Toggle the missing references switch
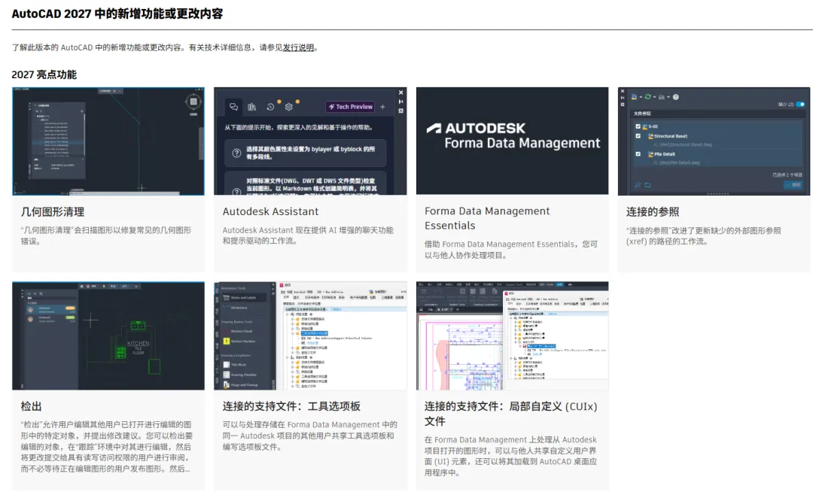Viewport: 813px width, 504px height. coord(800,104)
